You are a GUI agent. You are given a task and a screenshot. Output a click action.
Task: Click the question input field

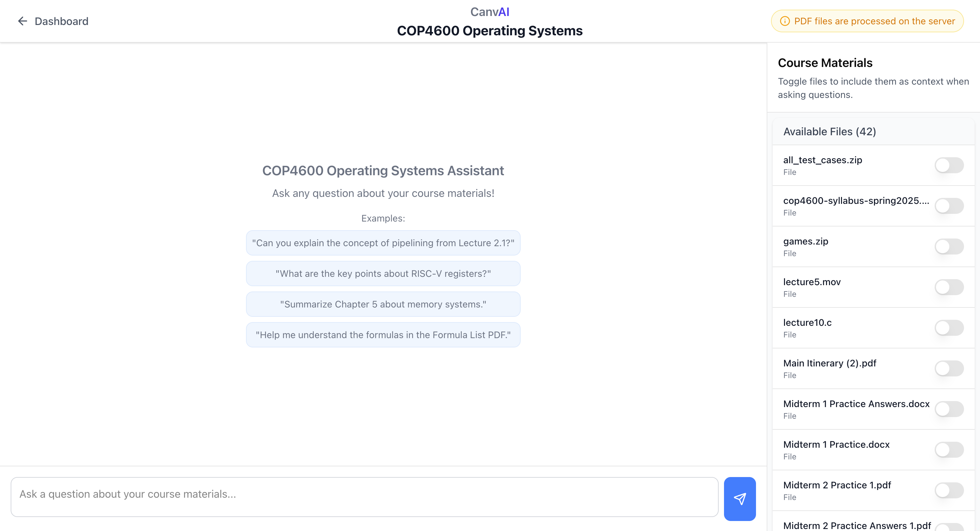(364, 496)
